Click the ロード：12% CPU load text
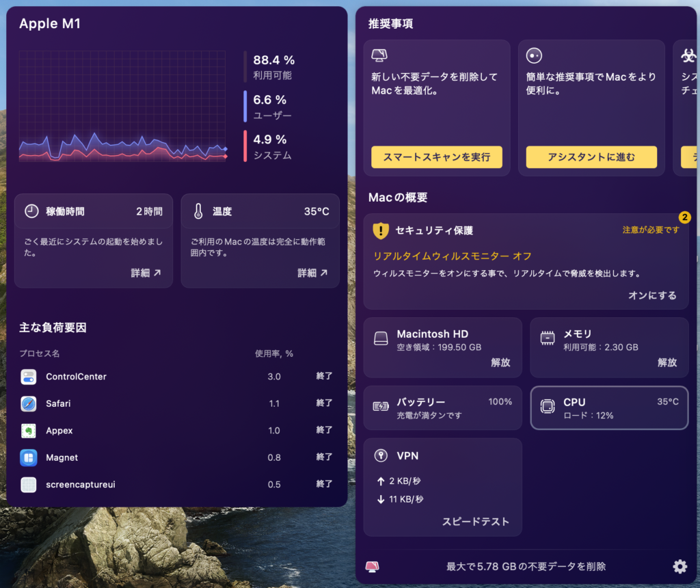The image size is (700, 588). [588, 416]
